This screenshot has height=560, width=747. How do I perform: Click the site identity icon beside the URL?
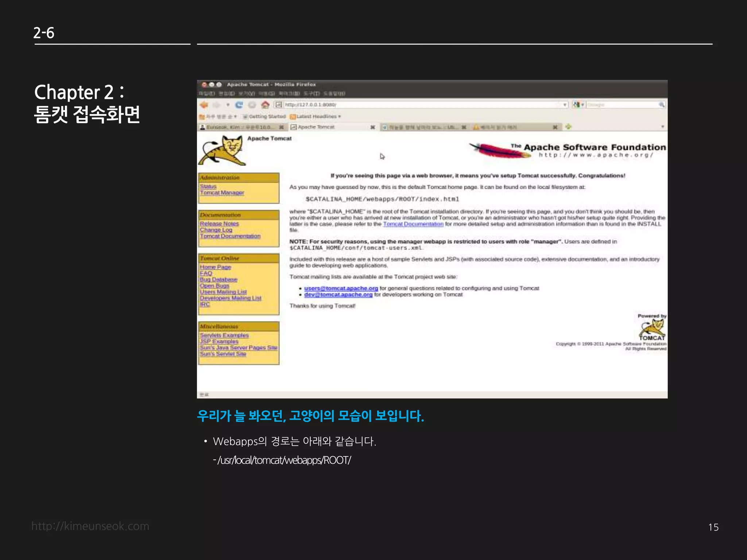click(279, 105)
